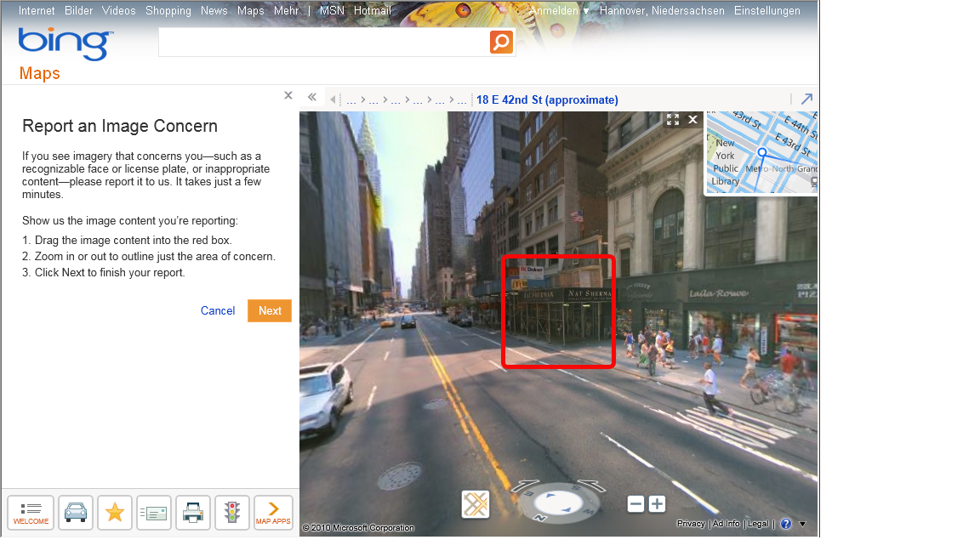Click the Bing logo
The width and height of the screenshot is (980, 551).
click(66, 43)
